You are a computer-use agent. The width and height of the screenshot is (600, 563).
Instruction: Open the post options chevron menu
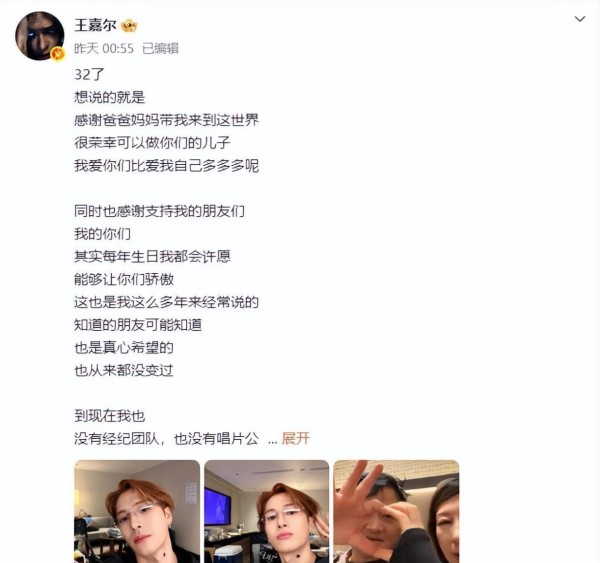[x=580, y=19]
